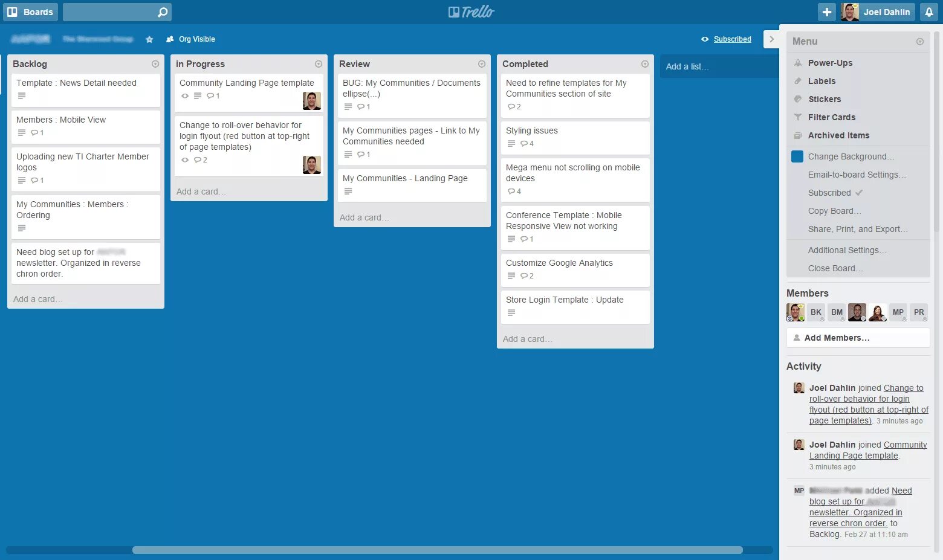Click avatar on Community Landing Page card
This screenshot has height=560, width=943.
coord(312,101)
